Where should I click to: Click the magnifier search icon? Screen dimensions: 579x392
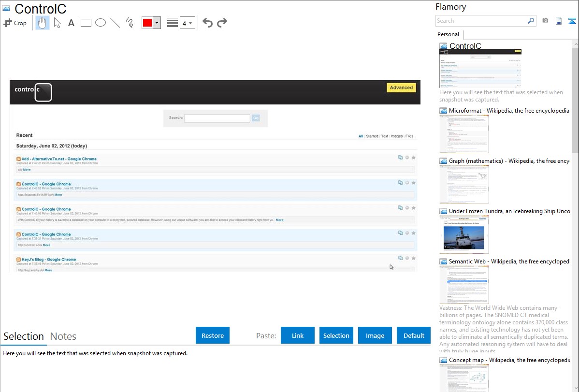[531, 21]
